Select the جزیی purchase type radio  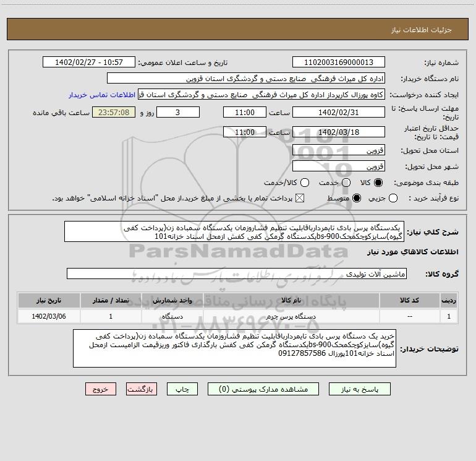(393, 199)
